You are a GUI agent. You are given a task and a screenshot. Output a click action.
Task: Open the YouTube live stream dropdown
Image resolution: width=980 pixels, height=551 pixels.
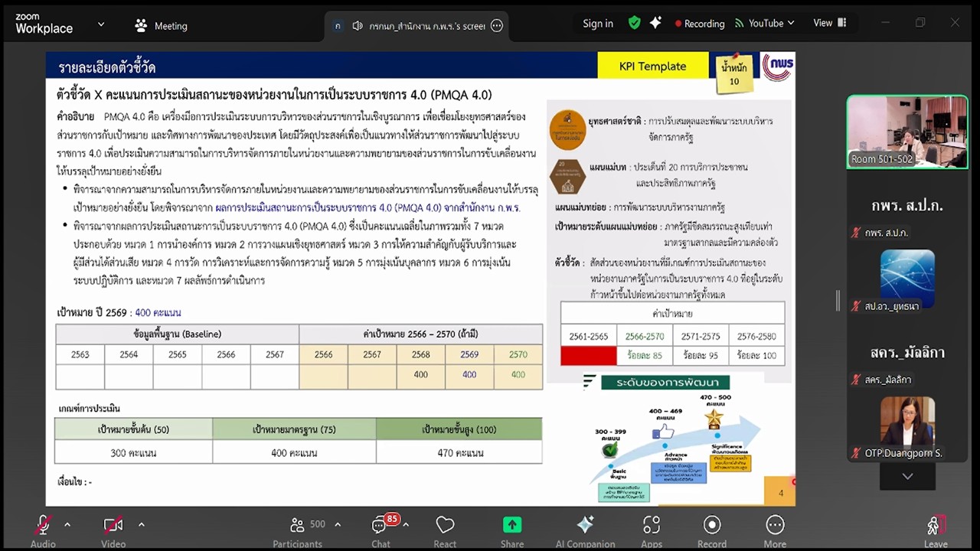tap(764, 23)
